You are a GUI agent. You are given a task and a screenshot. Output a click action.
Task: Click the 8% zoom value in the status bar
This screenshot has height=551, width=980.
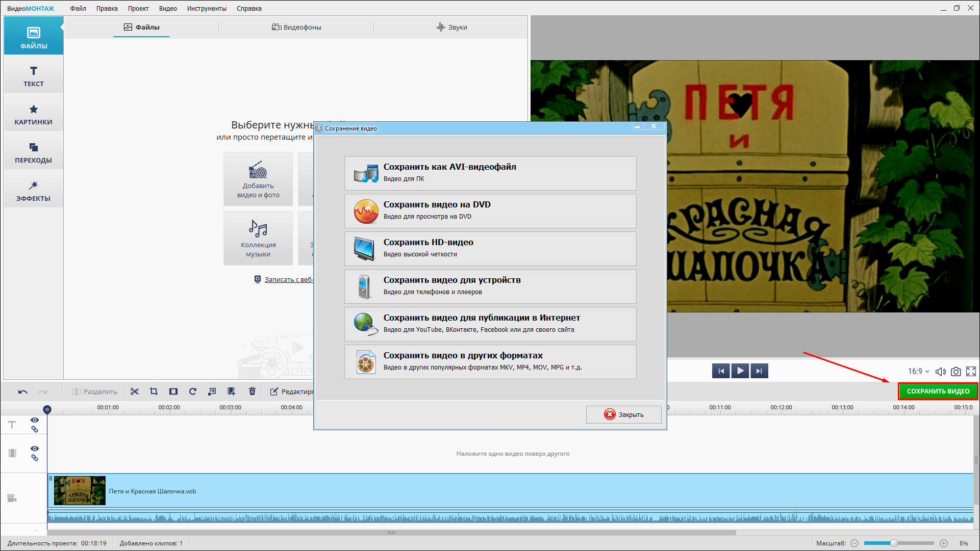pyautogui.click(x=964, y=543)
